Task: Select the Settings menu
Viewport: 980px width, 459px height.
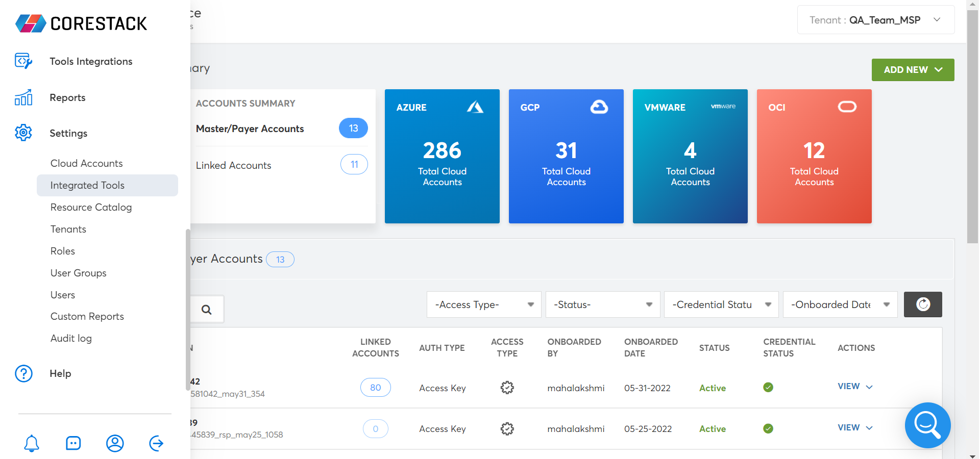Action: 68,133
